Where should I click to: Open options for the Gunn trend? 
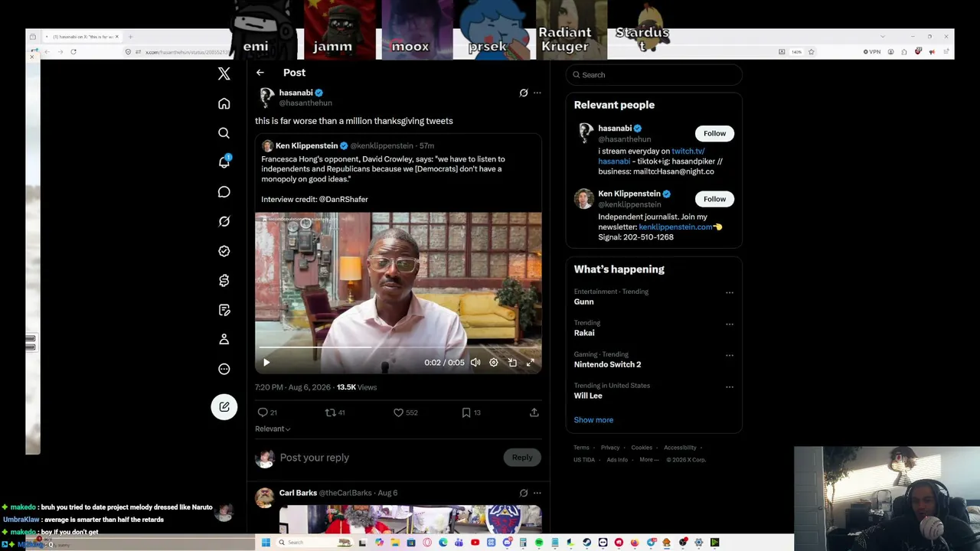729,292
